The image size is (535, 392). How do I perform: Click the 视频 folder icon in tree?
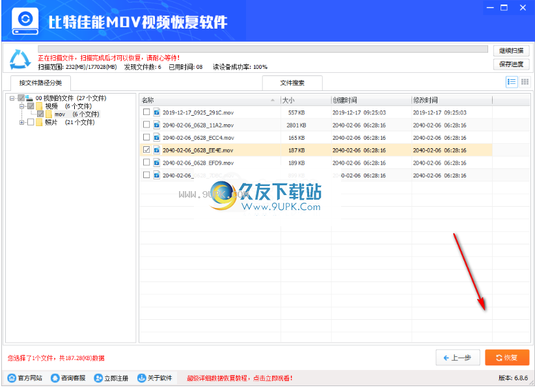pos(39,106)
